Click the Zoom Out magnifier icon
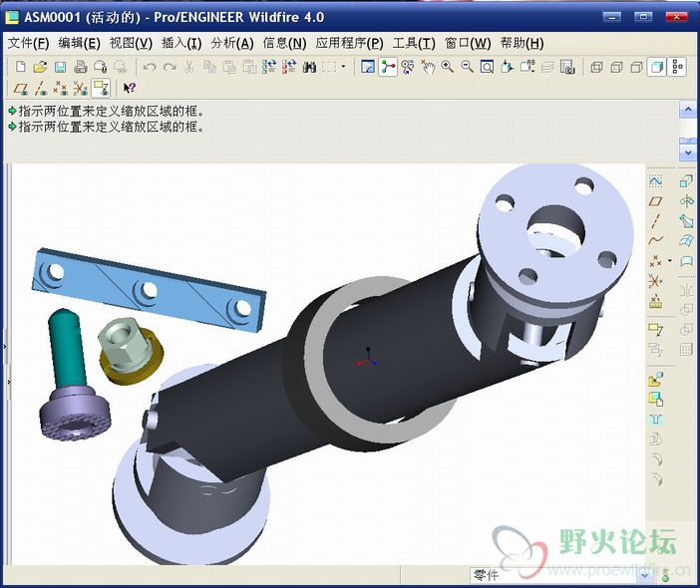The height and width of the screenshot is (588, 700). pos(467,68)
